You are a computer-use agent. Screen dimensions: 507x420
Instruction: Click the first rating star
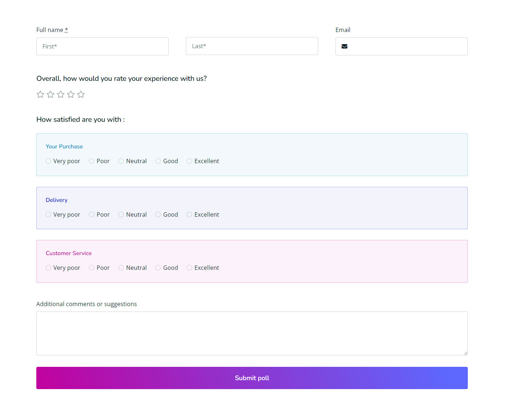click(40, 94)
